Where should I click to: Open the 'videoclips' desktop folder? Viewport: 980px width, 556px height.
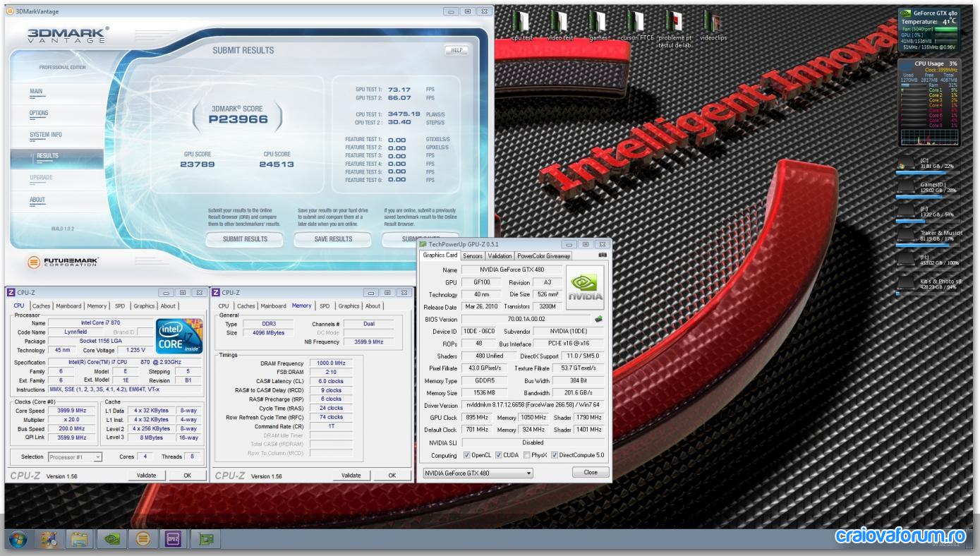coord(713,25)
